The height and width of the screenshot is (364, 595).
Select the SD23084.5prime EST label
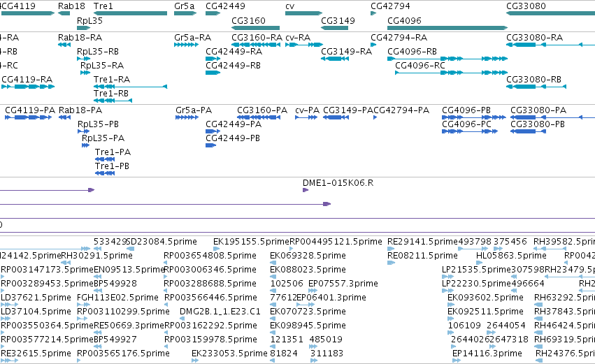point(162,242)
